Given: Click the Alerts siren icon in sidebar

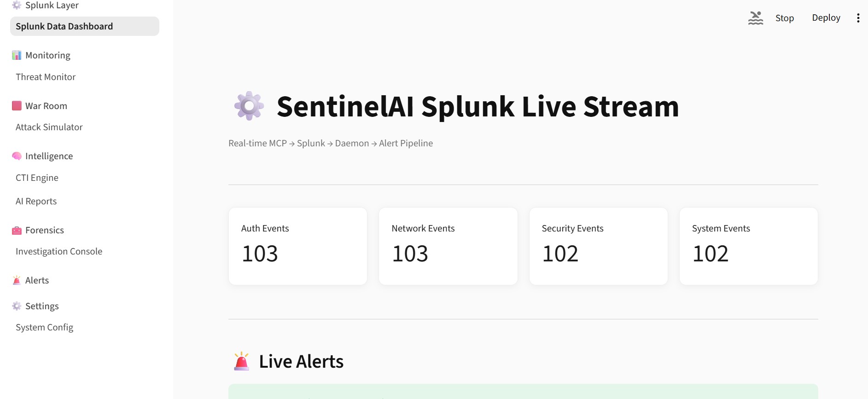Looking at the screenshot, I should point(17,280).
